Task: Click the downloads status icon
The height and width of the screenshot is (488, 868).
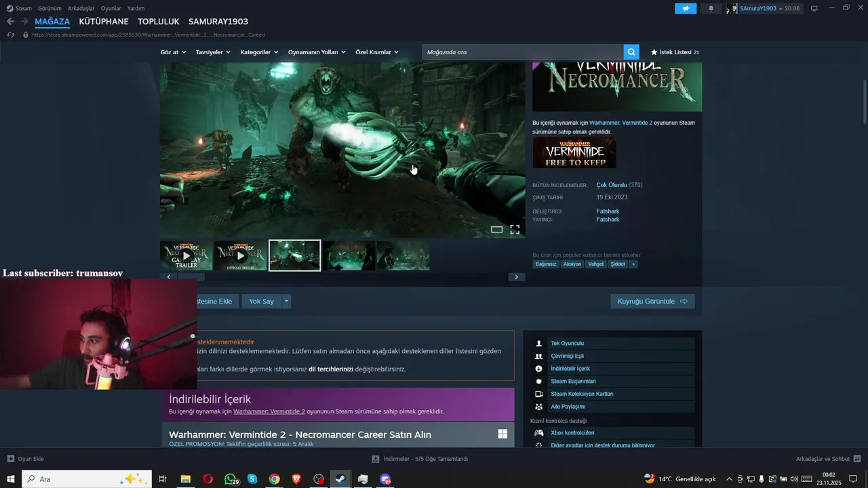Action: coord(376,459)
